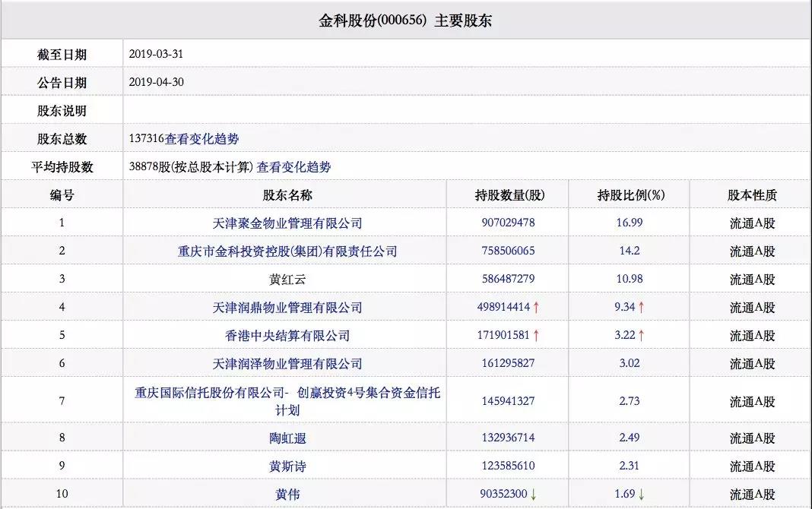This screenshot has width=812, height=509.
Task: Select holding ratio 3.02
Action: point(630,363)
